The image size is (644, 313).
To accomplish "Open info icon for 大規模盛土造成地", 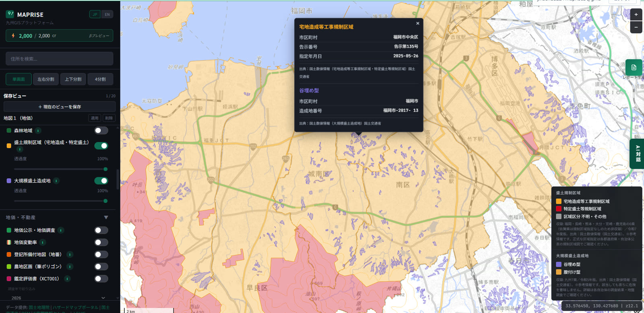I will tap(56, 181).
